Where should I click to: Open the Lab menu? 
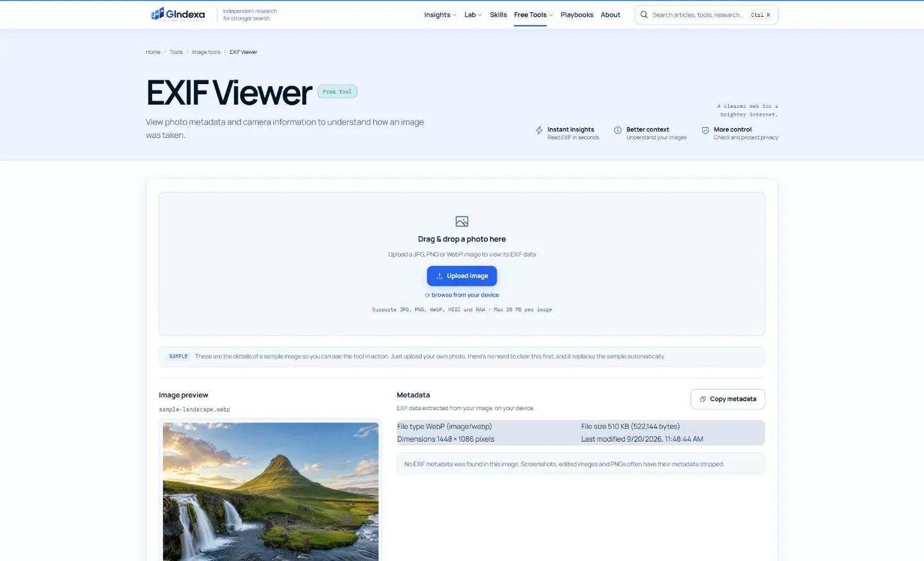470,15
